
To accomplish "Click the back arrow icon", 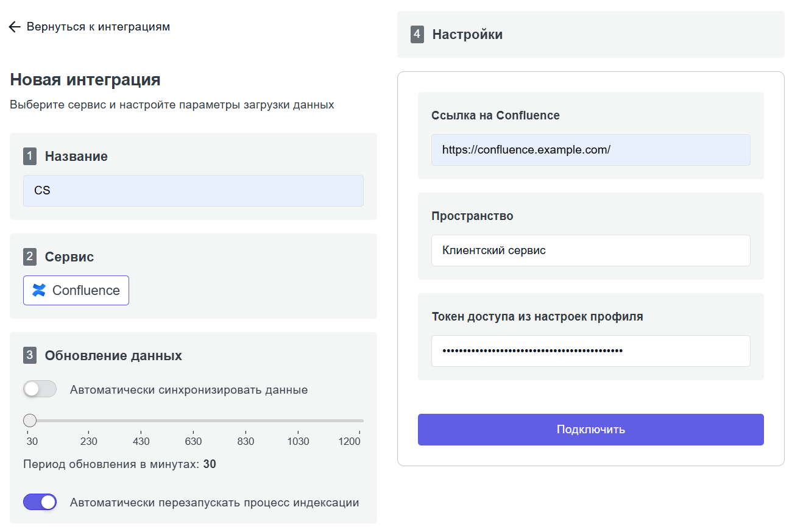I will point(15,27).
